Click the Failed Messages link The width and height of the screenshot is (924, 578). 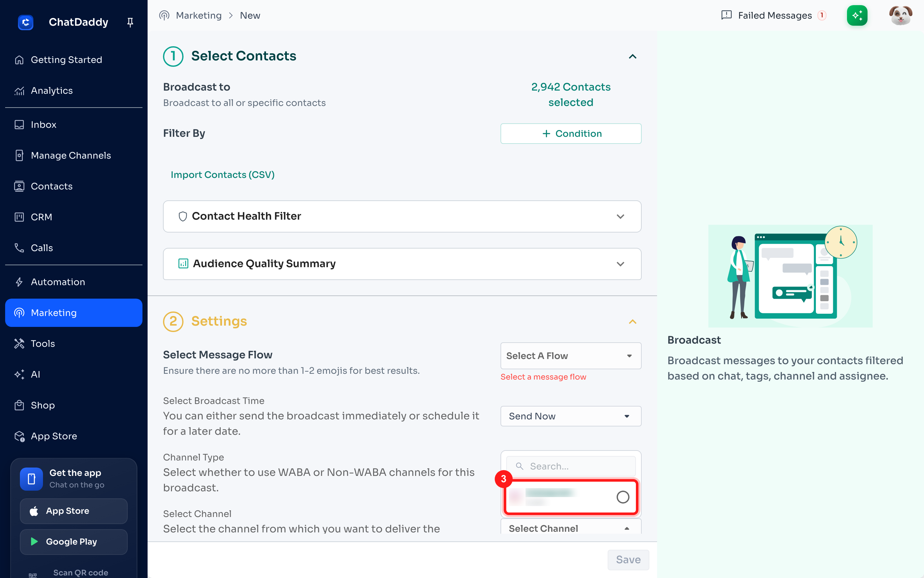(x=775, y=15)
